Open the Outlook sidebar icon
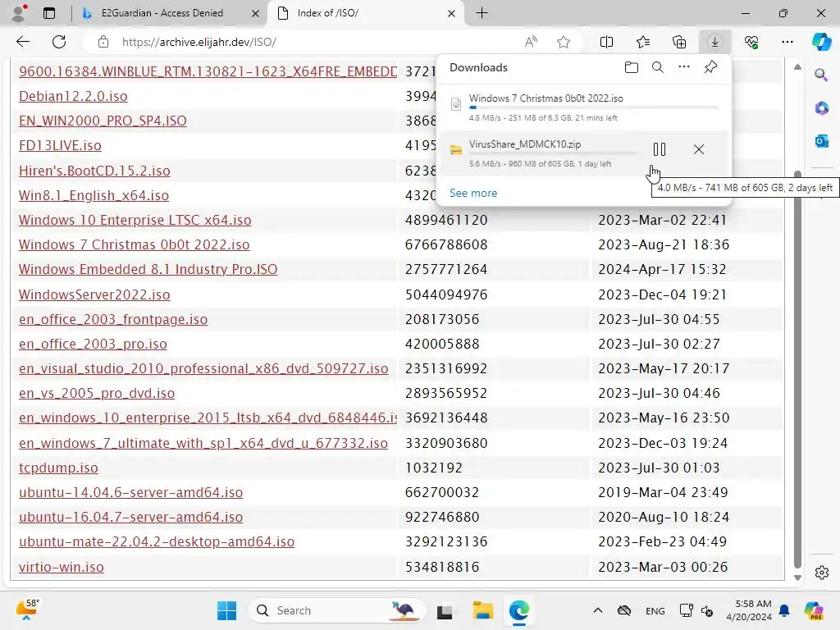840x630 pixels. (821, 141)
